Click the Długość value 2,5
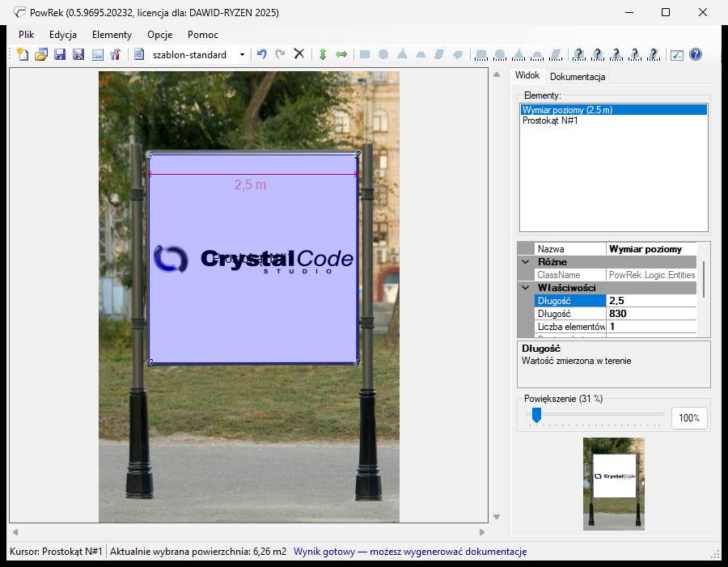The height and width of the screenshot is (567, 728). [x=651, y=301]
